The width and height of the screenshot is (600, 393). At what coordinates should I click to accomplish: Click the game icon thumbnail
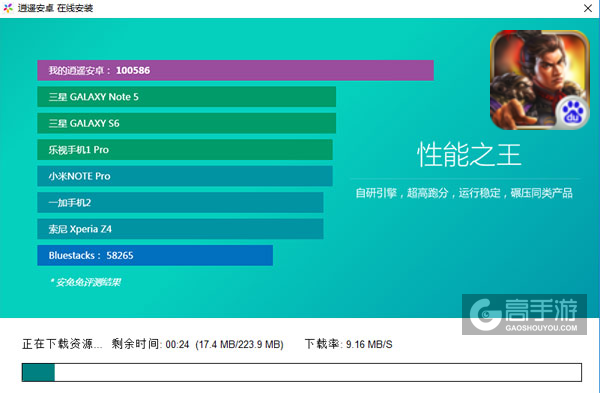click(x=540, y=80)
